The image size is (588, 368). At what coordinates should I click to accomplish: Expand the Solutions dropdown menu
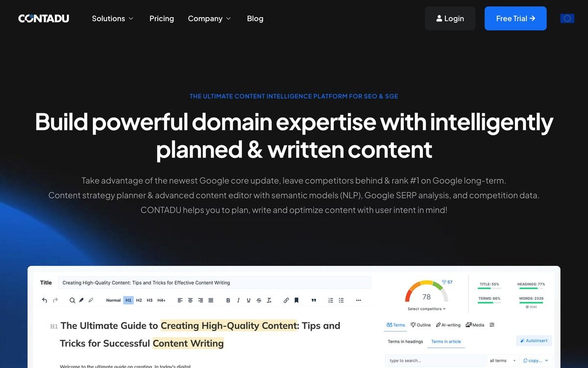coord(113,19)
